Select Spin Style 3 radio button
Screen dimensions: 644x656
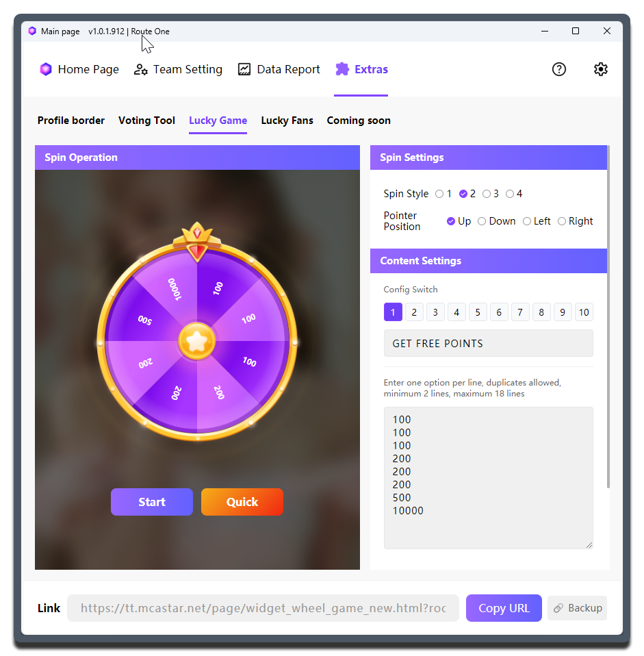coord(487,194)
